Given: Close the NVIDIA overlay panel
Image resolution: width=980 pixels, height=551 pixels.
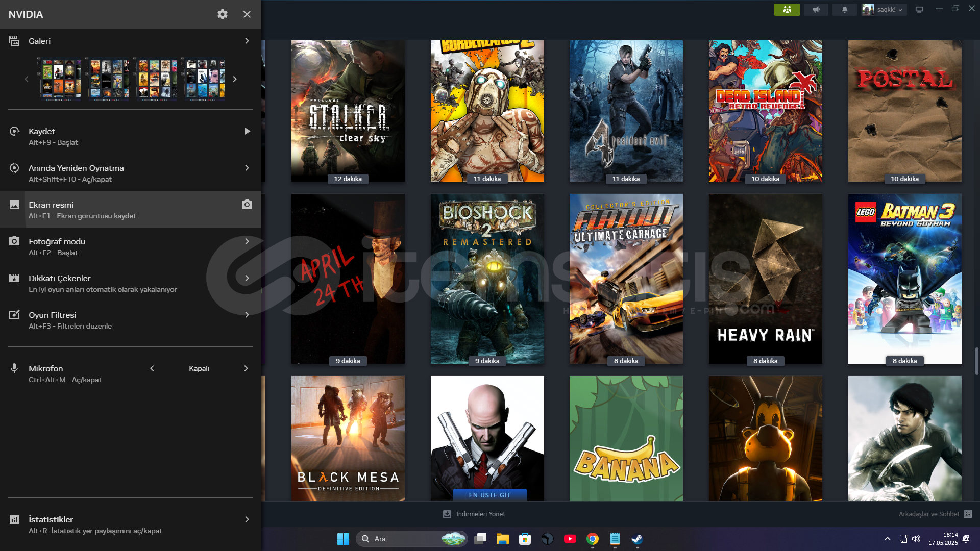Looking at the screenshot, I should 247,14.
